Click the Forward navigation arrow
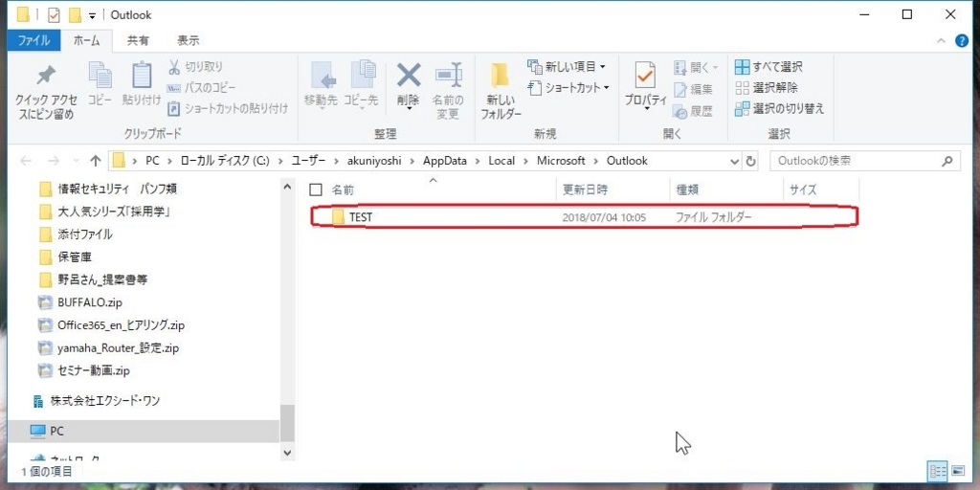980x490 pixels. (x=54, y=161)
